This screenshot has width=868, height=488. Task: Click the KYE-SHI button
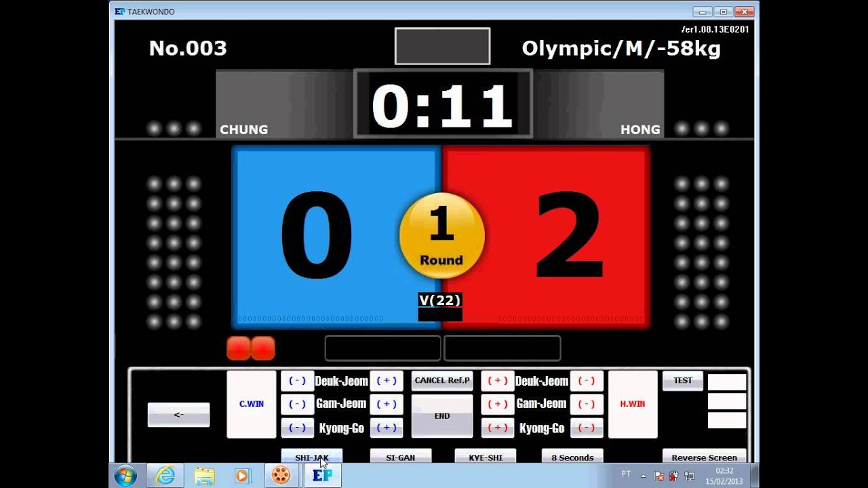(x=486, y=457)
